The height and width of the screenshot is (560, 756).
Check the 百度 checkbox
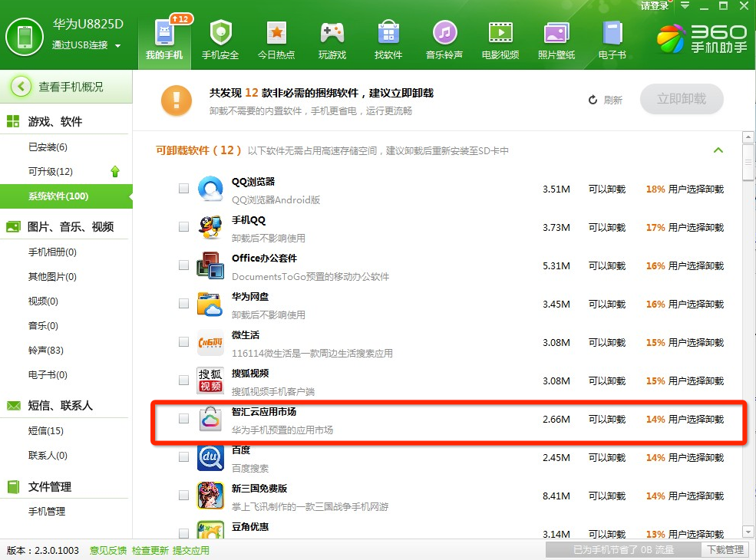(x=183, y=456)
